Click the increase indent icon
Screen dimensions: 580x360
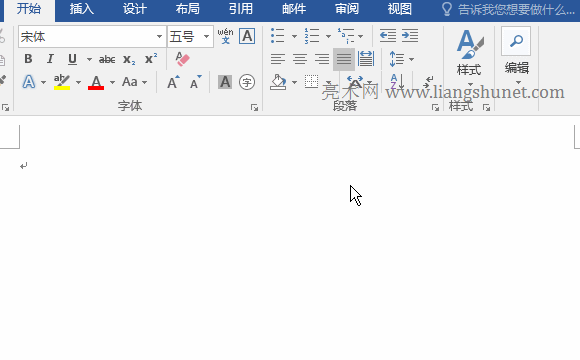(x=410, y=36)
